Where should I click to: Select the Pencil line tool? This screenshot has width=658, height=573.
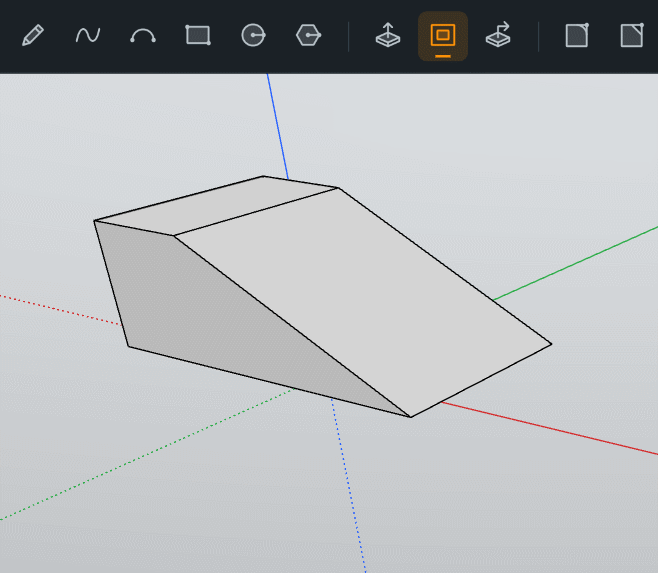33,35
